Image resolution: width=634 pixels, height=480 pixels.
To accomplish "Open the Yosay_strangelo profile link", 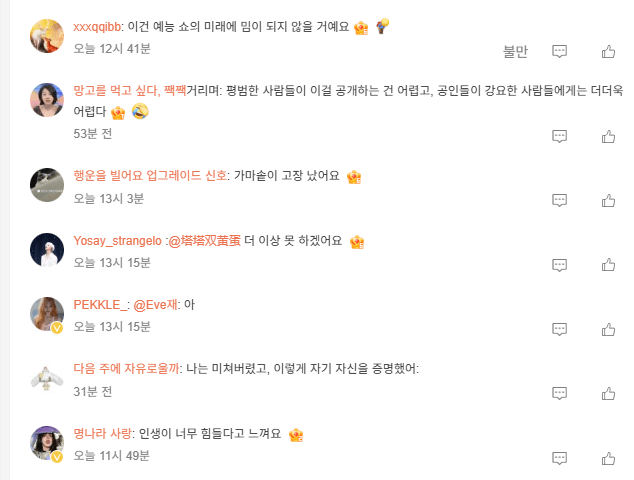I will pos(117,241).
